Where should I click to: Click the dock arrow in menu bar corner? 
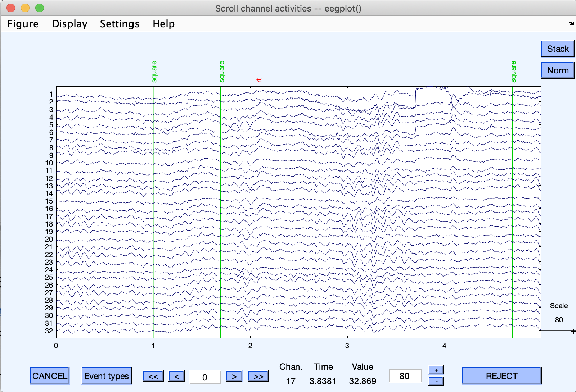tap(571, 23)
